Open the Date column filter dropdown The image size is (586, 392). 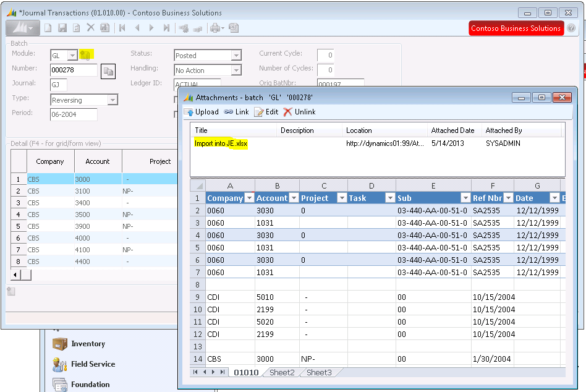[555, 198]
